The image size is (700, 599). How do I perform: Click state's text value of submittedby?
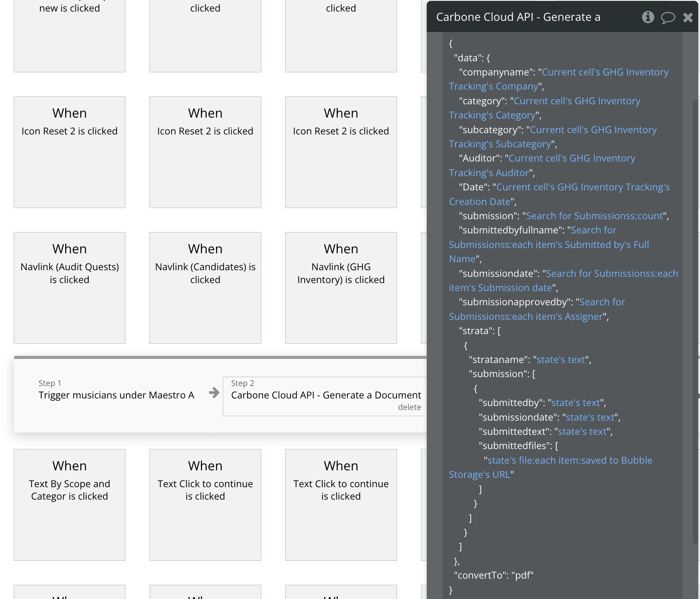click(x=575, y=402)
